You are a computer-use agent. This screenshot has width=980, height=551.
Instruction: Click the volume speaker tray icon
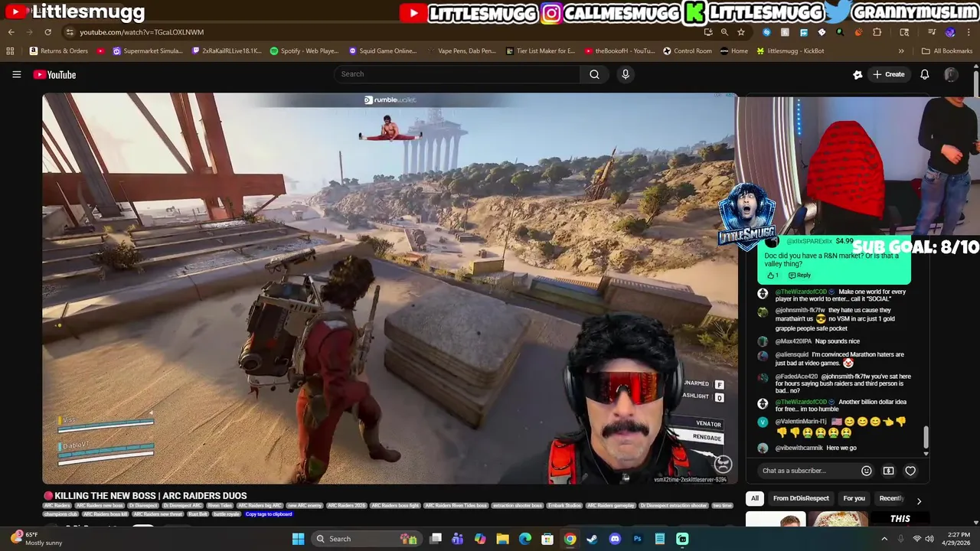point(929,539)
